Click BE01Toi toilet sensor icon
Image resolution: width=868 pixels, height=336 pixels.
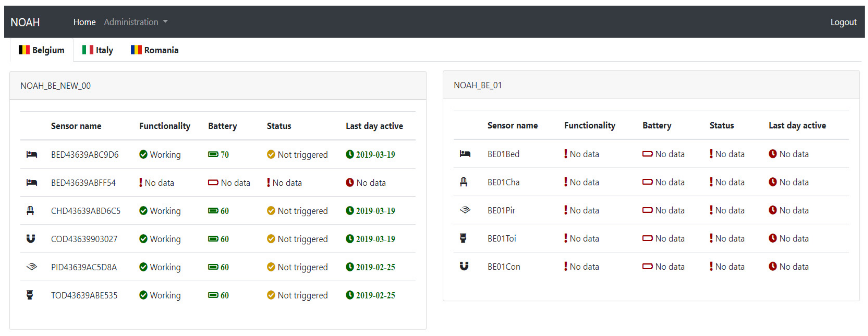click(x=463, y=239)
